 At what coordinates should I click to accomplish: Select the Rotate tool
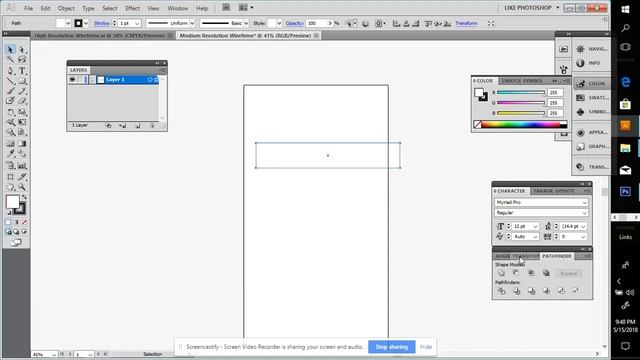(10, 112)
